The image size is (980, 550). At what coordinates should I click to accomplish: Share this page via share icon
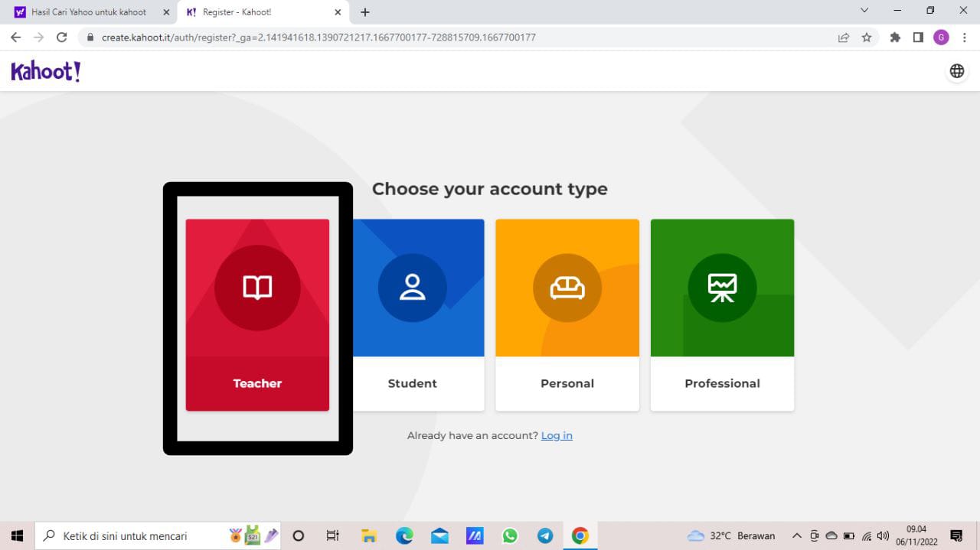(x=844, y=37)
